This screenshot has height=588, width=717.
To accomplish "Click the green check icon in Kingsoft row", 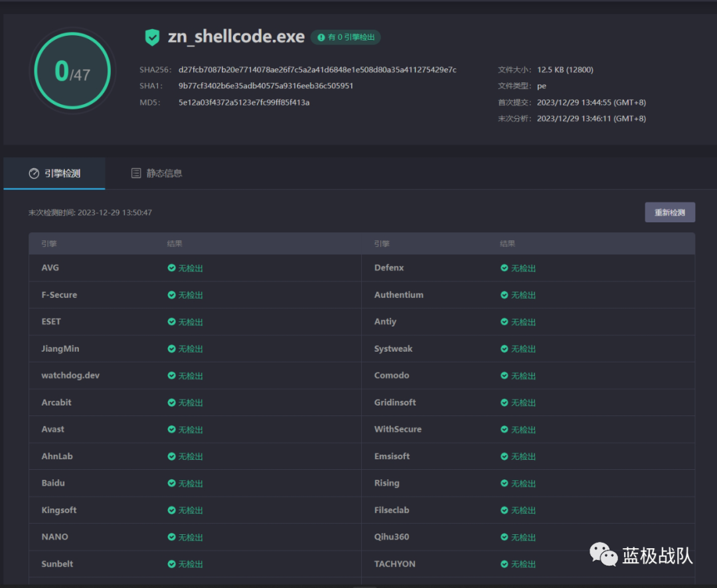I will pos(171,510).
